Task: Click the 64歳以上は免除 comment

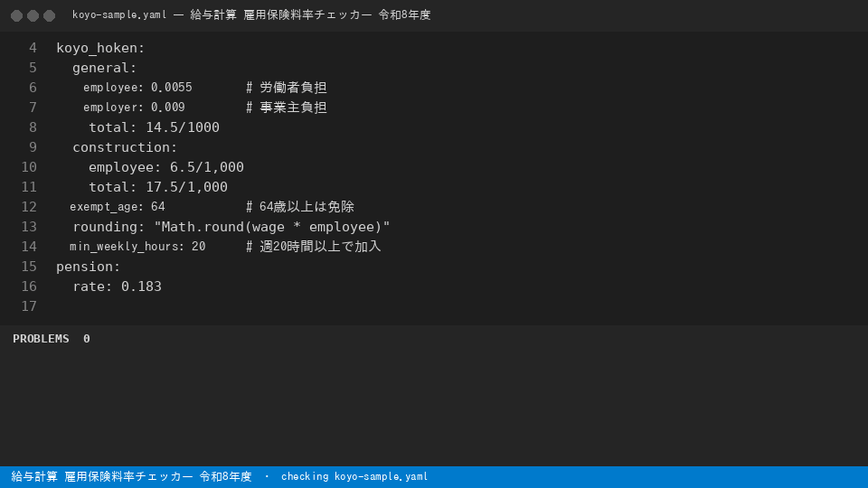Action: pyautogui.click(x=300, y=207)
